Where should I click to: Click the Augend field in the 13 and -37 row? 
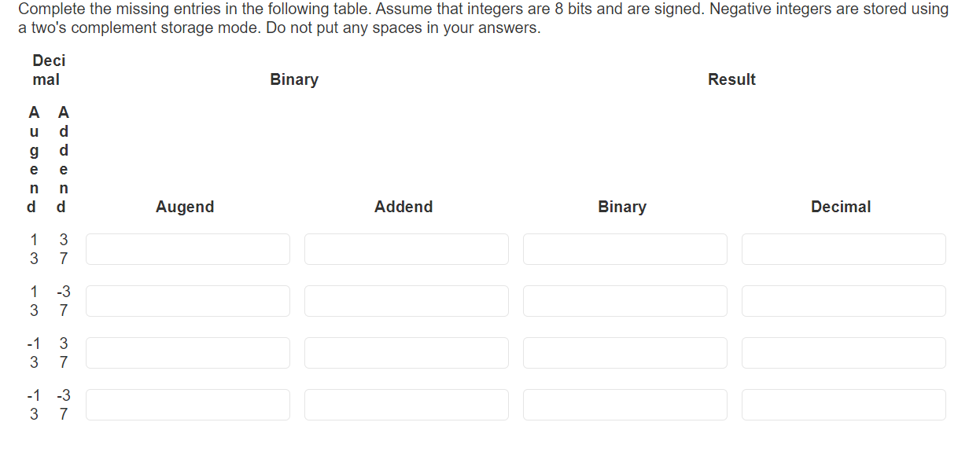(188, 300)
